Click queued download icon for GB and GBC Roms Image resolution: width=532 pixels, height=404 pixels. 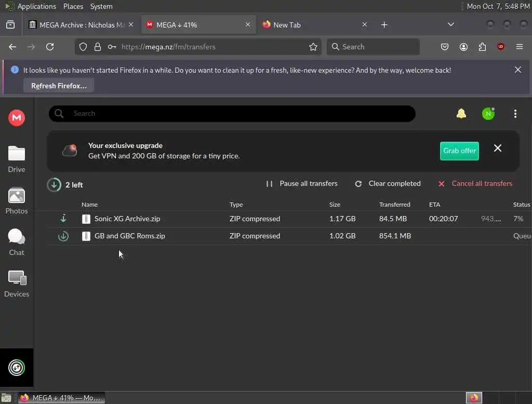tap(63, 236)
